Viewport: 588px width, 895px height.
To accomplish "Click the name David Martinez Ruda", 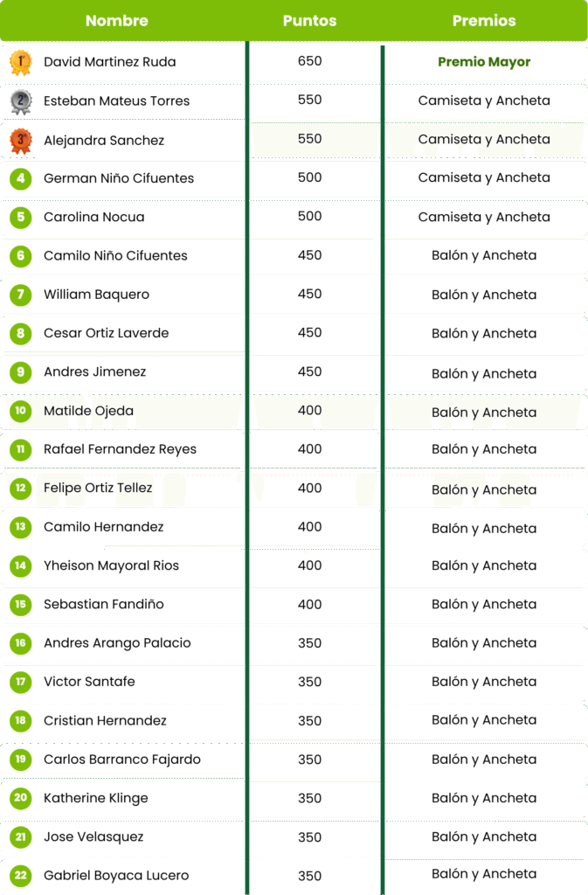I will click(110, 62).
